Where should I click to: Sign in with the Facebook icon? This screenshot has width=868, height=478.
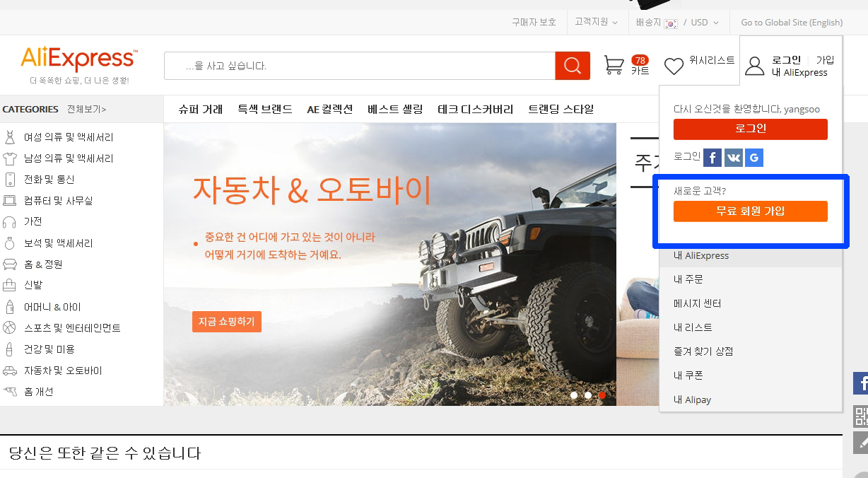tap(712, 158)
